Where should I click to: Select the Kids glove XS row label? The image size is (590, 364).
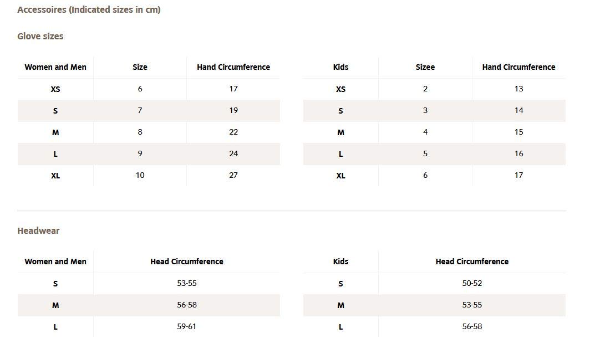click(x=340, y=89)
